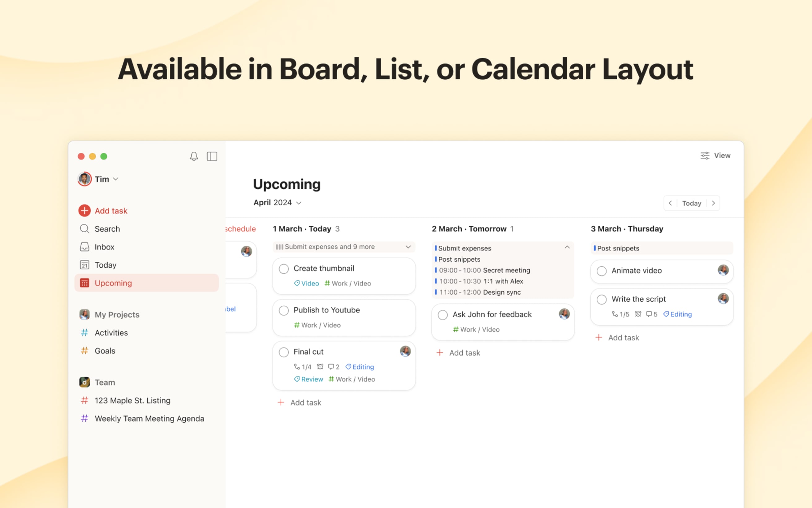Click the Upcoming calendar grid icon
Image resolution: width=812 pixels, height=508 pixels.
click(84, 283)
